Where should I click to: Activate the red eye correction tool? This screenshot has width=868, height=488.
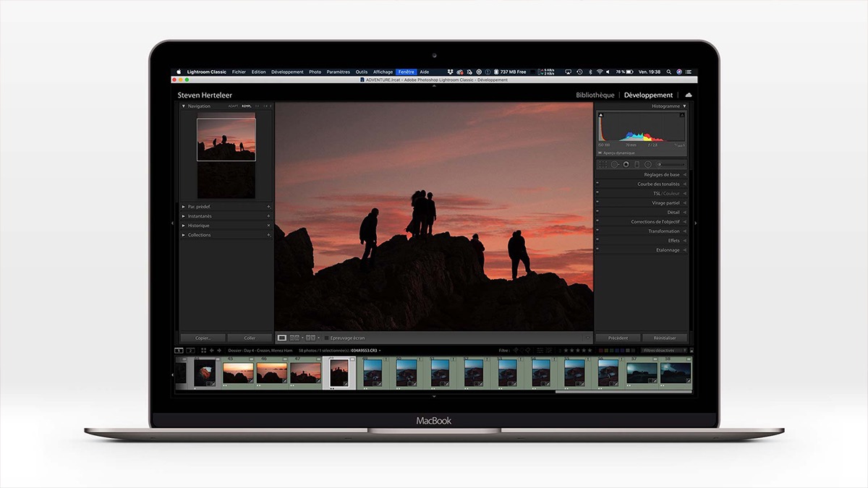point(626,165)
